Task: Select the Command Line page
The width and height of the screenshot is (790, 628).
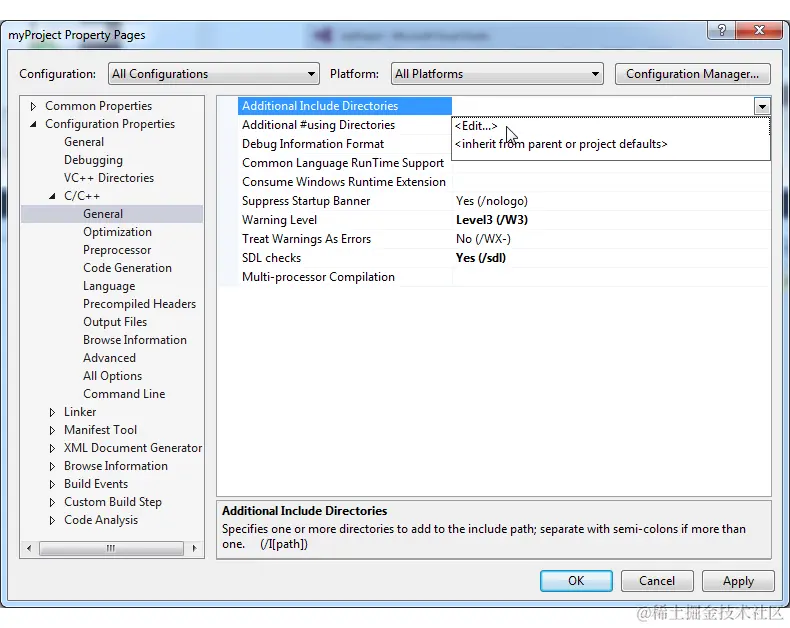Action: point(124,394)
